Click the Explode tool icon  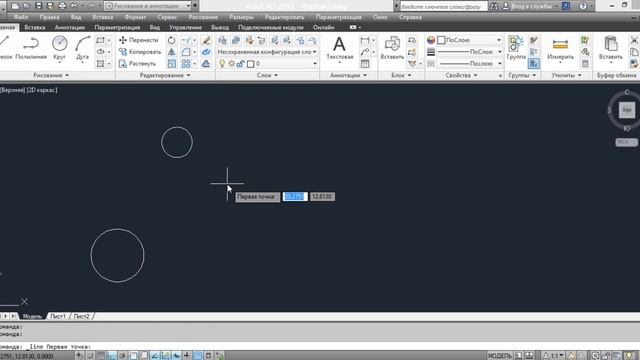[x=207, y=52]
